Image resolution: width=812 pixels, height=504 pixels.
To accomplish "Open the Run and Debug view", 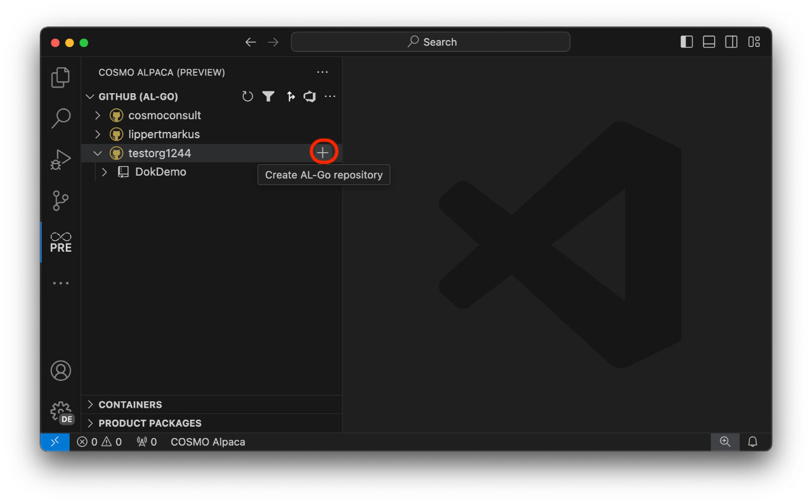I will 60,160.
